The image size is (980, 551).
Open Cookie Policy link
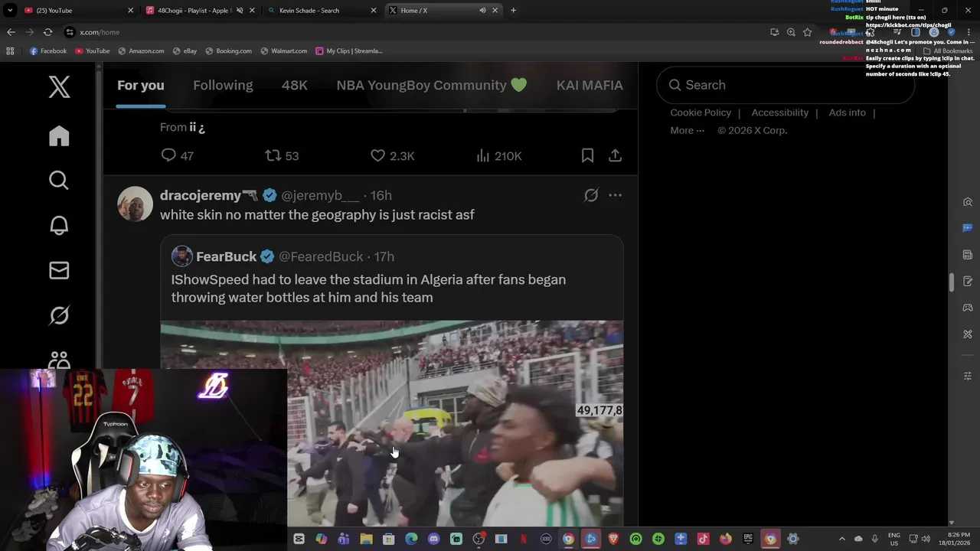[x=701, y=112]
